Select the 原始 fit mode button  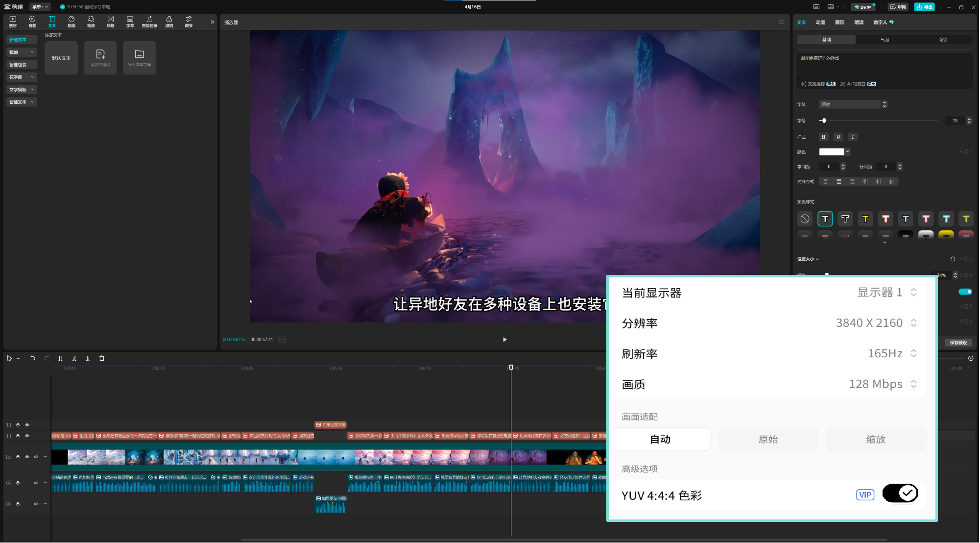tap(768, 440)
